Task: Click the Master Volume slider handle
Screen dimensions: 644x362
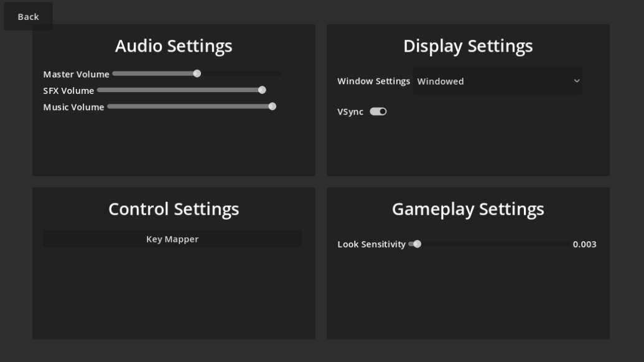Action: [x=197, y=73]
